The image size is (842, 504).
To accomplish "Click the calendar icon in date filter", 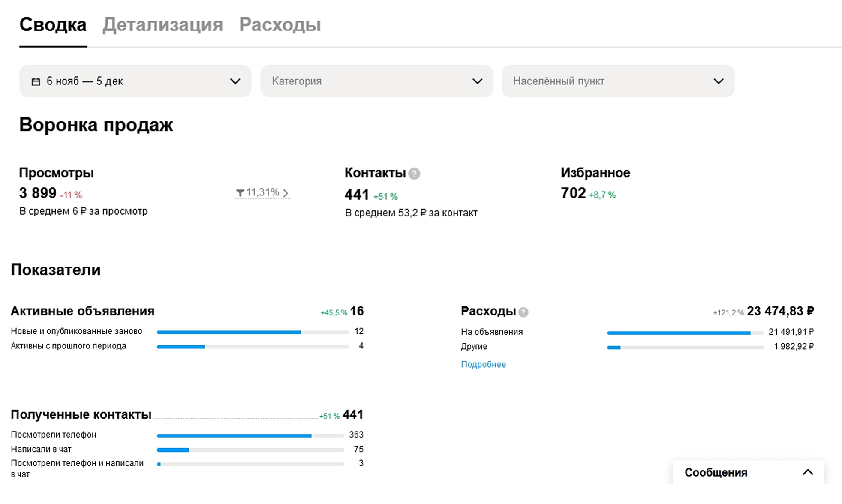I will point(36,81).
